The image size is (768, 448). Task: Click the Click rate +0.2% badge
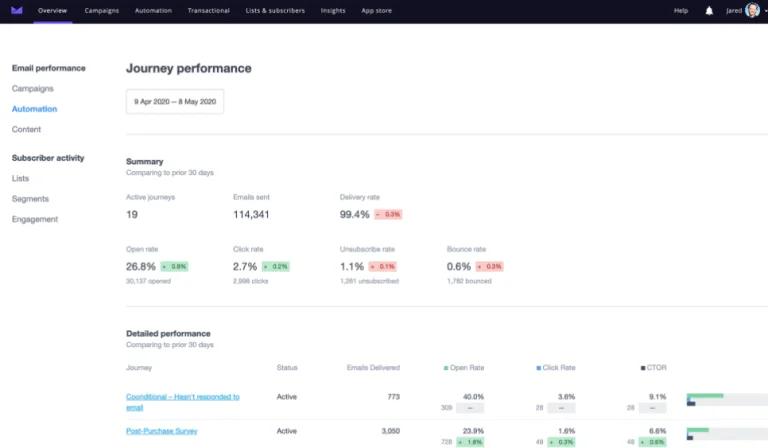pos(276,267)
